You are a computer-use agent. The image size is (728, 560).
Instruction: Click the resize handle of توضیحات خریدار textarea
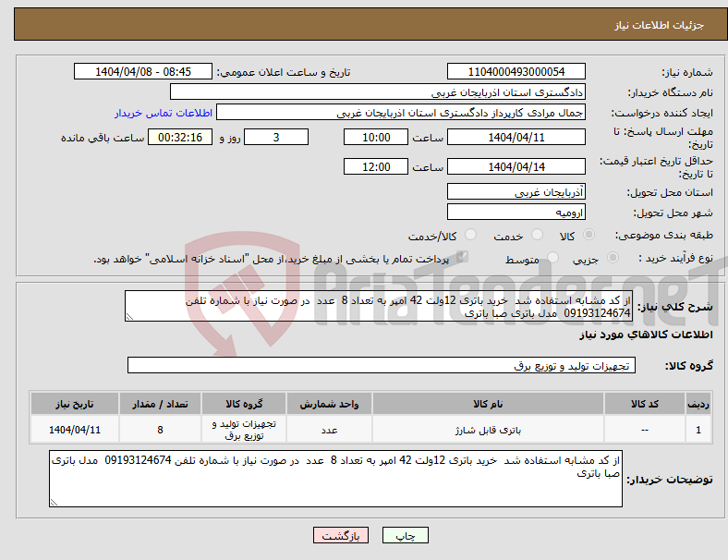pos(54,502)
